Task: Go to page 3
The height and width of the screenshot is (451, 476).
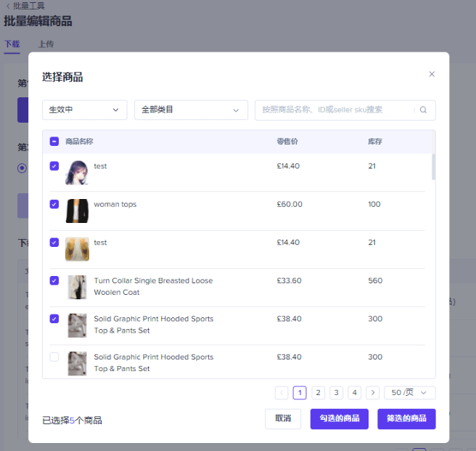Action: tap(336, 393)
